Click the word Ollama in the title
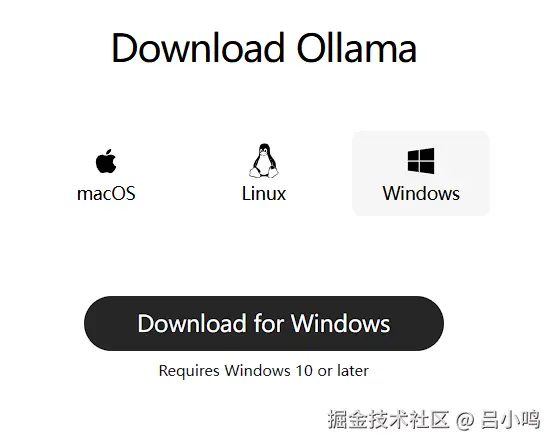This screenshot has width=555, height=445. point(357,48)
